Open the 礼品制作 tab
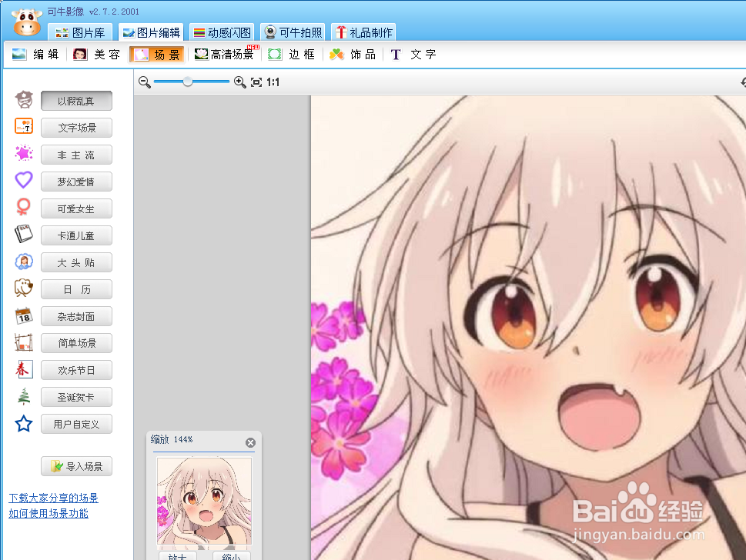The image size is (746, 560). coord(364,32)
